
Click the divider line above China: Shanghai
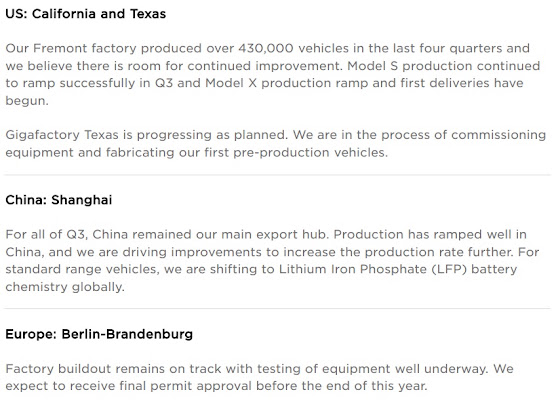tap(277, 175)
